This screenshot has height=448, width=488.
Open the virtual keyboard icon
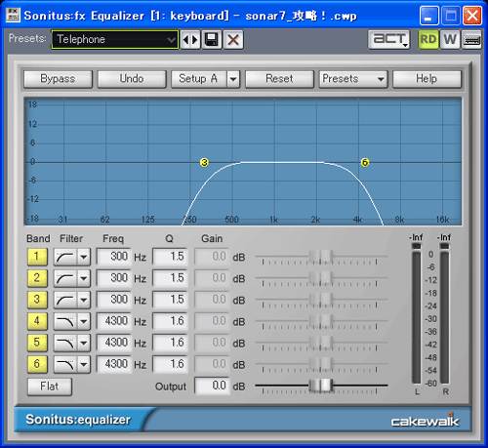tap(471, 40)
